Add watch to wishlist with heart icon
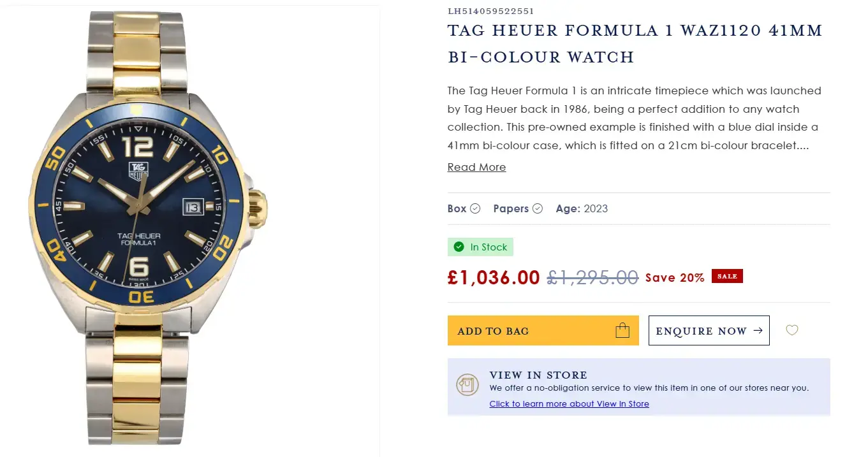Viewport: 868px width, 457px height. coord(791,330)
